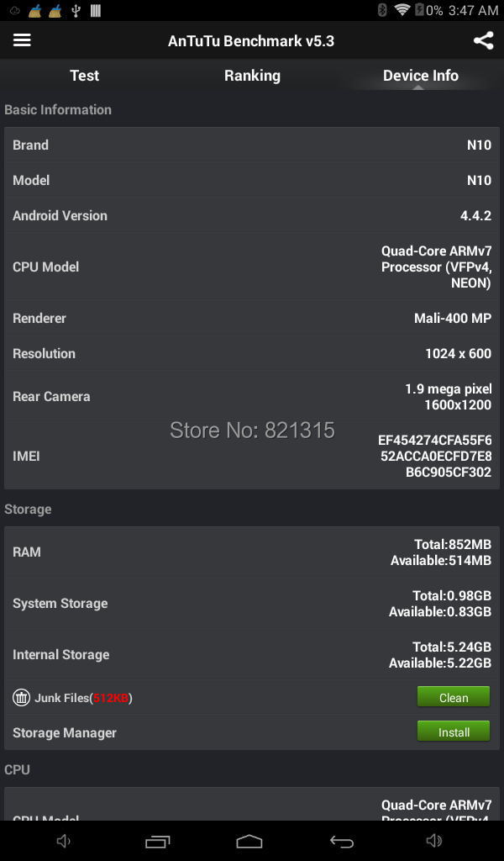Screen dimensions: 504x861
Task: Tap the Bluetooth status bar icon
Action: [382, 10]
